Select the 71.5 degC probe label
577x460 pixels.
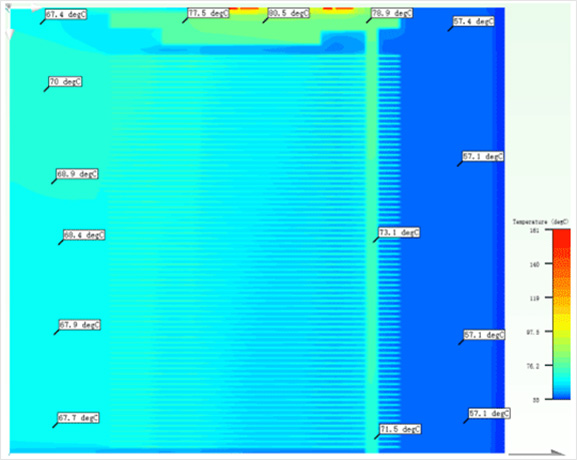(x=400, y=429)
